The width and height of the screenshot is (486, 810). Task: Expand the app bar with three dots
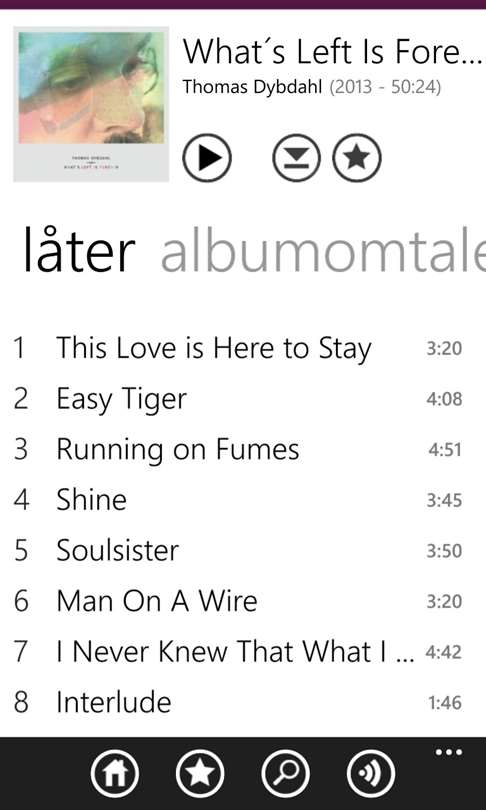(x=448, y=752)
